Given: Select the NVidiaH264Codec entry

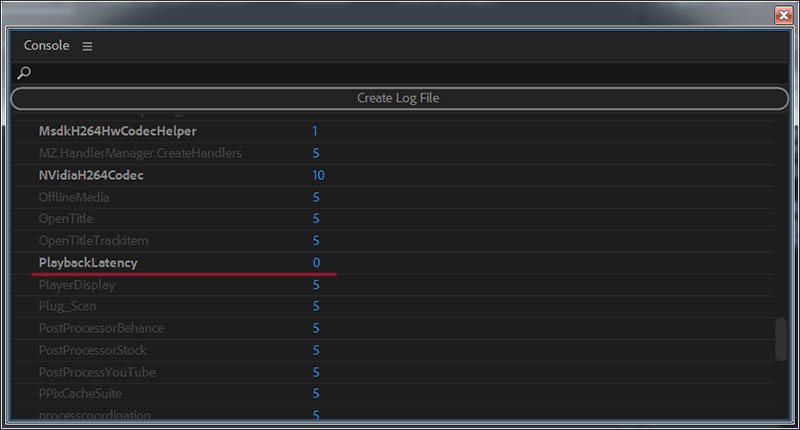Looking at the screenshot, I should (x=91, y=175).
